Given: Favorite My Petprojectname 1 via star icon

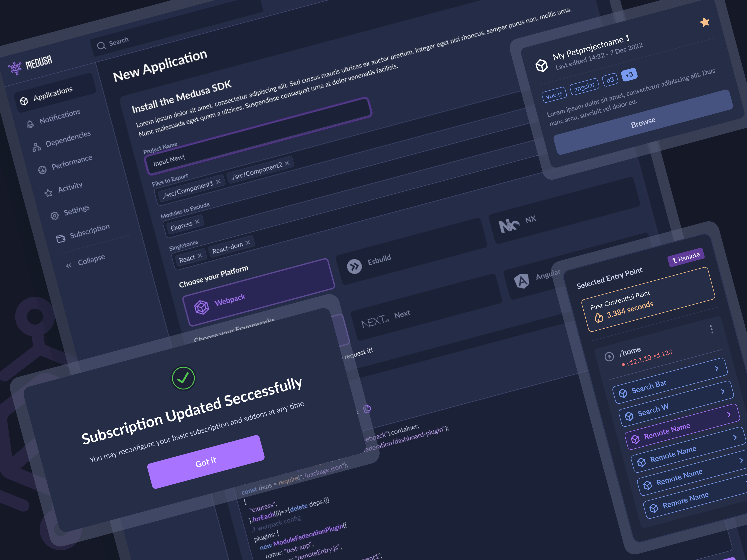Looking at the screenshot, I should tap(705, 22).
